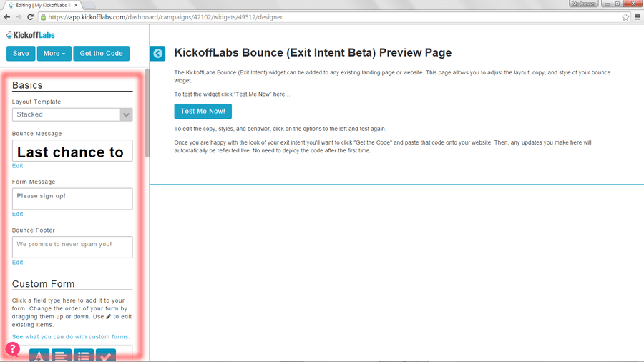Screen dimensions: 644x362
Task: Reload the page in the browser
Action: (30, 17)
